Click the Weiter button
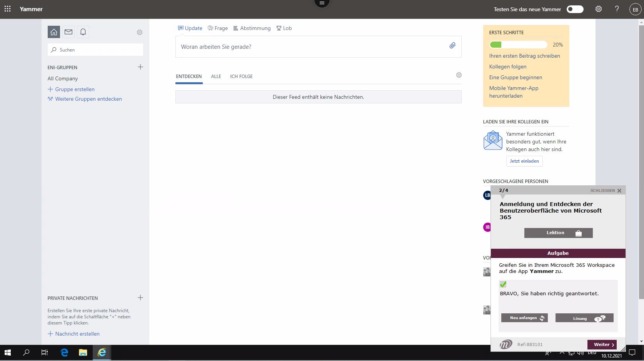The image size is (644, 361). pos(602,344)
